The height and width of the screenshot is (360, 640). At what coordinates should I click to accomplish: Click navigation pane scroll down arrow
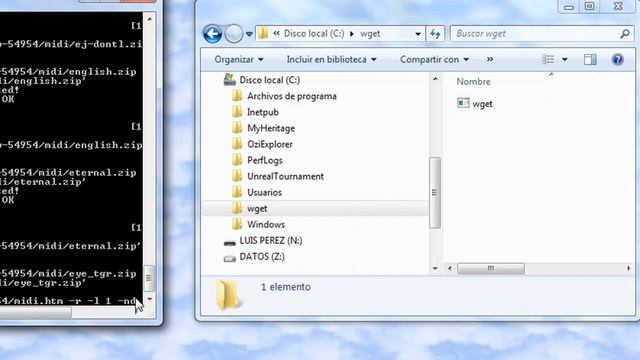click(x=435, y=268)
